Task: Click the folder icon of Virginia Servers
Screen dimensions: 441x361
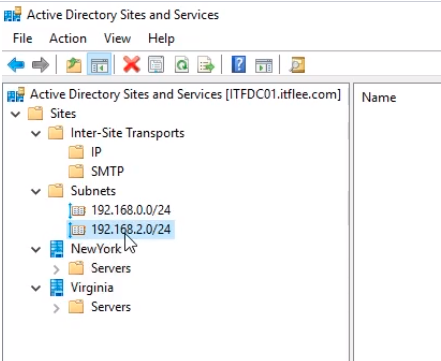Action: 76,307
